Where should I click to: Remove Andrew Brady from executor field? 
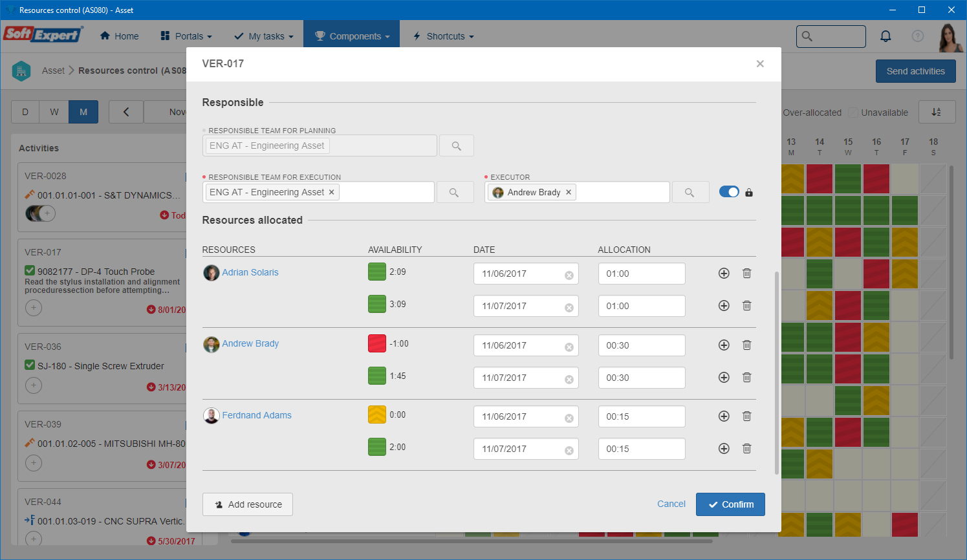pyautogui.click(x=569, y=192)
